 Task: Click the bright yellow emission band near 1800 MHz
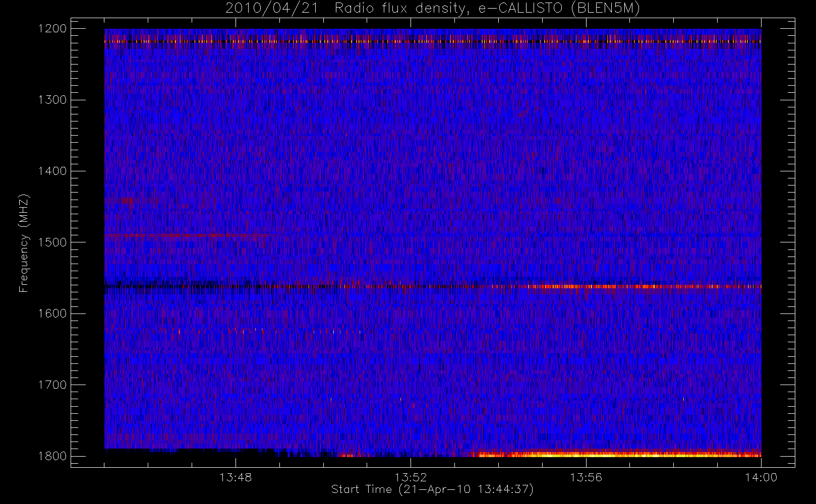click(x=615, y=454)
